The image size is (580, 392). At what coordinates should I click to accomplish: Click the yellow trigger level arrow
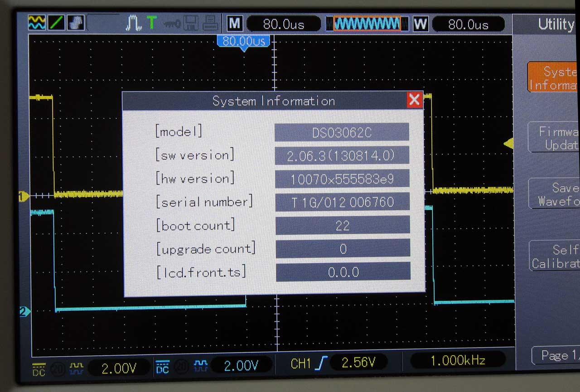click(x=509, y=144)
